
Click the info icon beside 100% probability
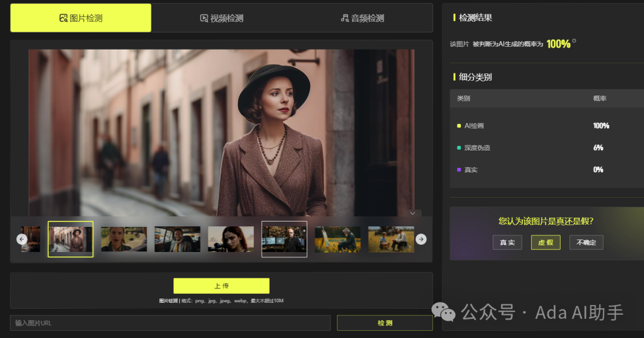point(574,41)
